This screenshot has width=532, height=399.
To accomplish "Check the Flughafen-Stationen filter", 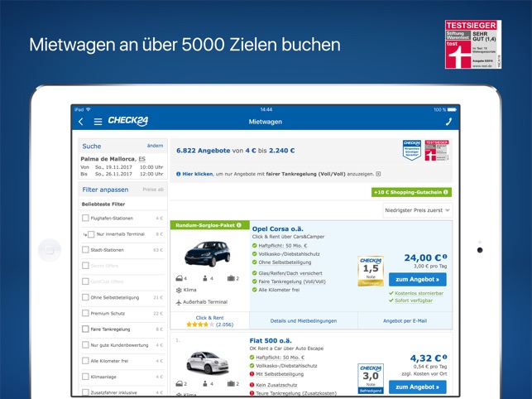I will 85,218.
